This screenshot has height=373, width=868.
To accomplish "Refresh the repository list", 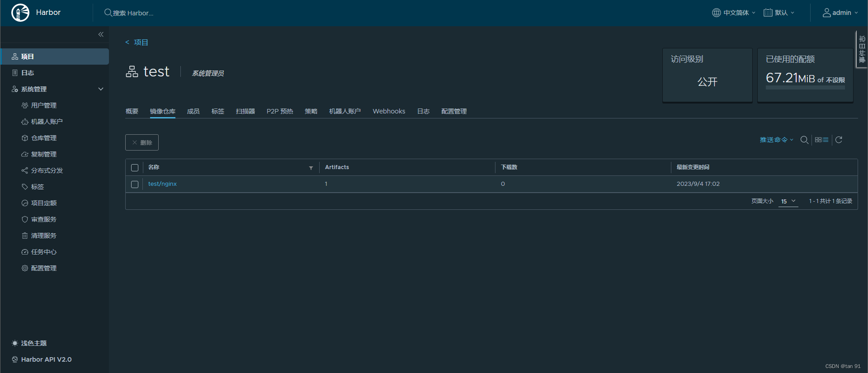I will tap(839, 140).
